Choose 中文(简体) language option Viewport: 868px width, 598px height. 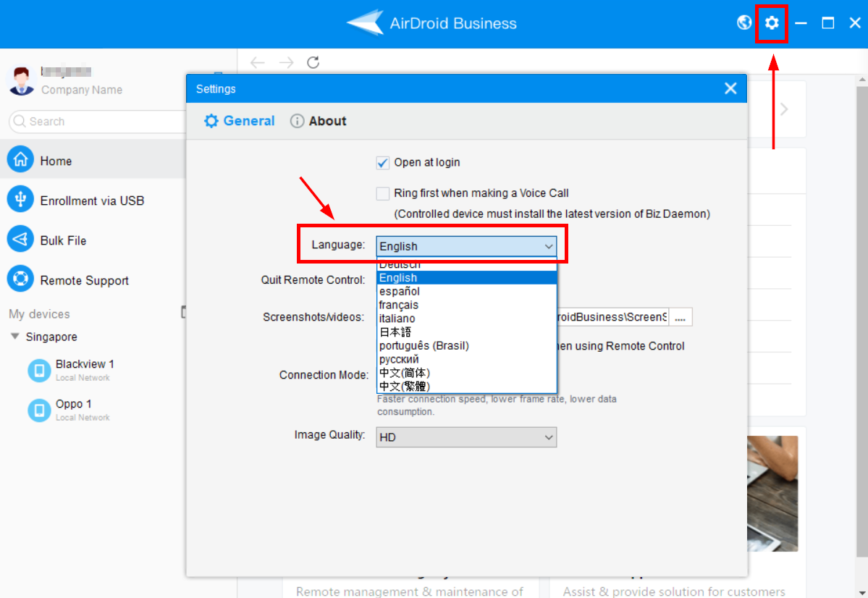pyautogui.click(x=466, y=373)
